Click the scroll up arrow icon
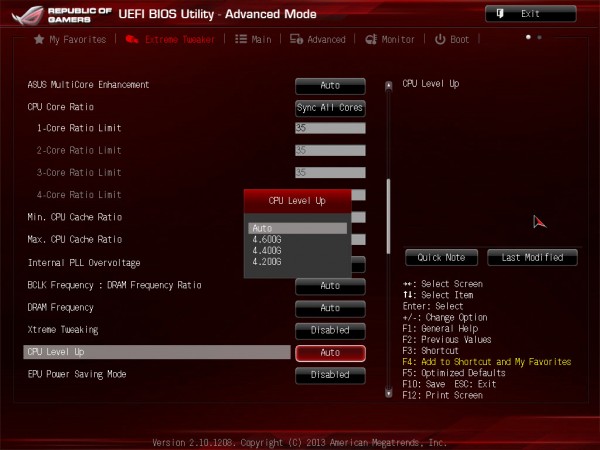This screenshot has width=600, height=450. tap(388, 85)
